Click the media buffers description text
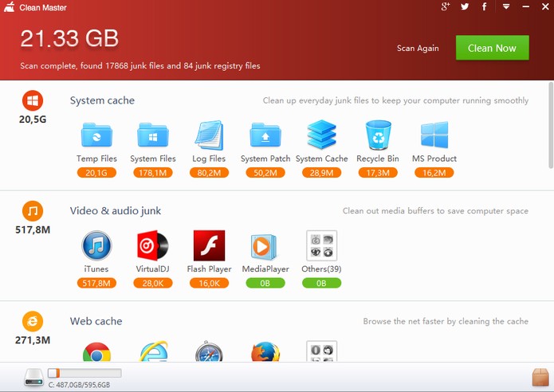This screenshot has width=554, height=392. coord(435,211)
